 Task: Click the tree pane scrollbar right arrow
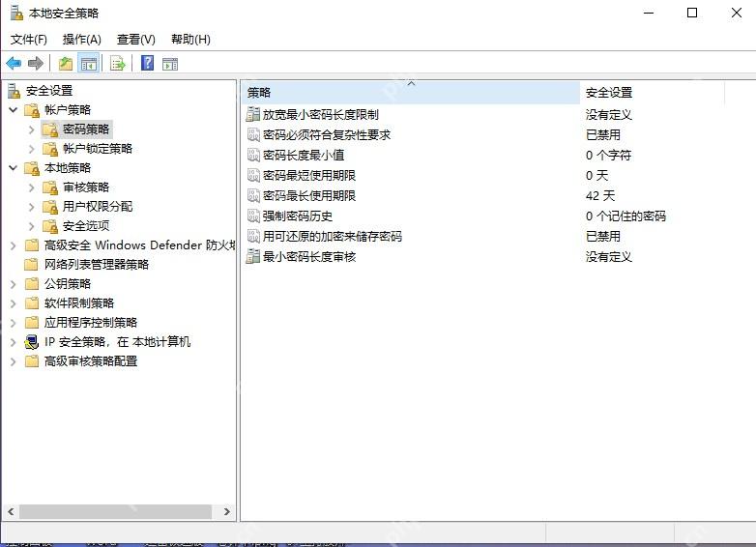point(226,512)
